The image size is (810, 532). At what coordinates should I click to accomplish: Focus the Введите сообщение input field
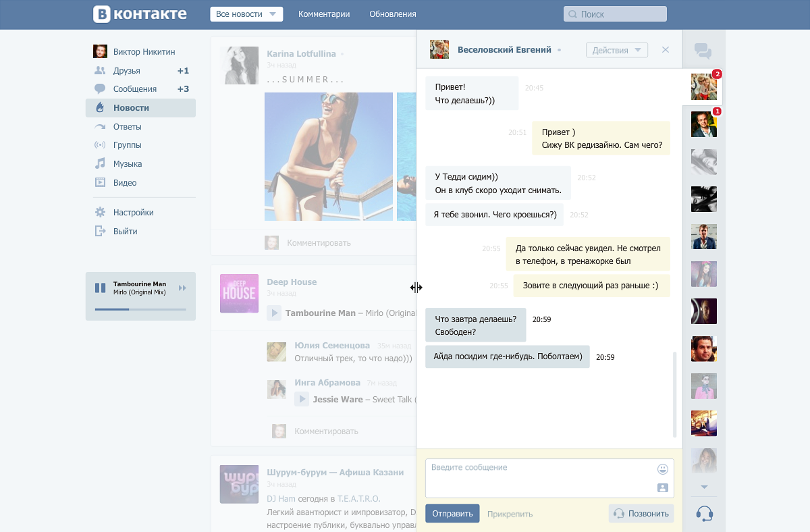[x=549, y=478]
